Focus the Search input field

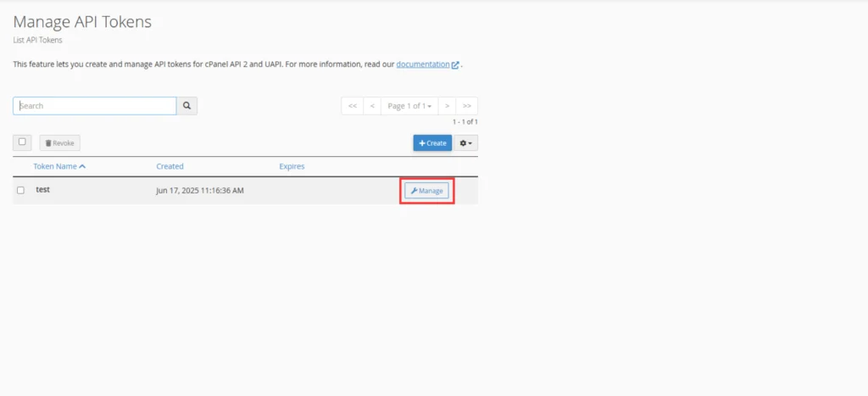(x=95, y=106)
